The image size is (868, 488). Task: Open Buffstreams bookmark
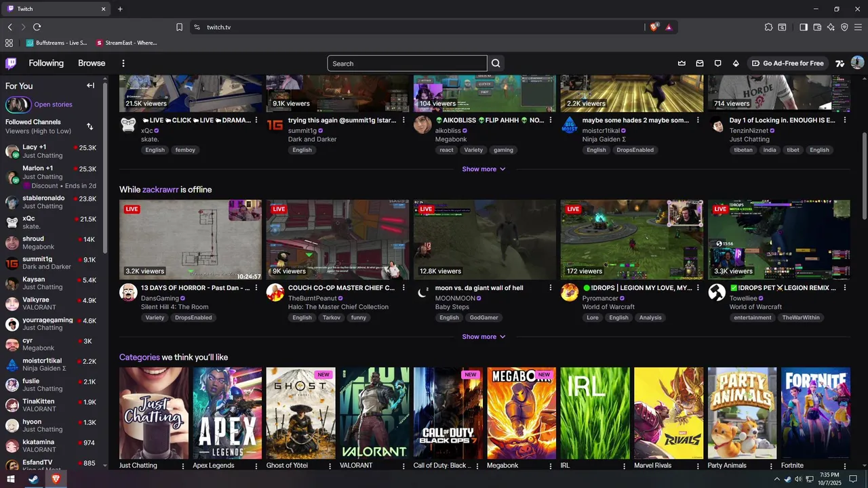[x=56, y=43]
